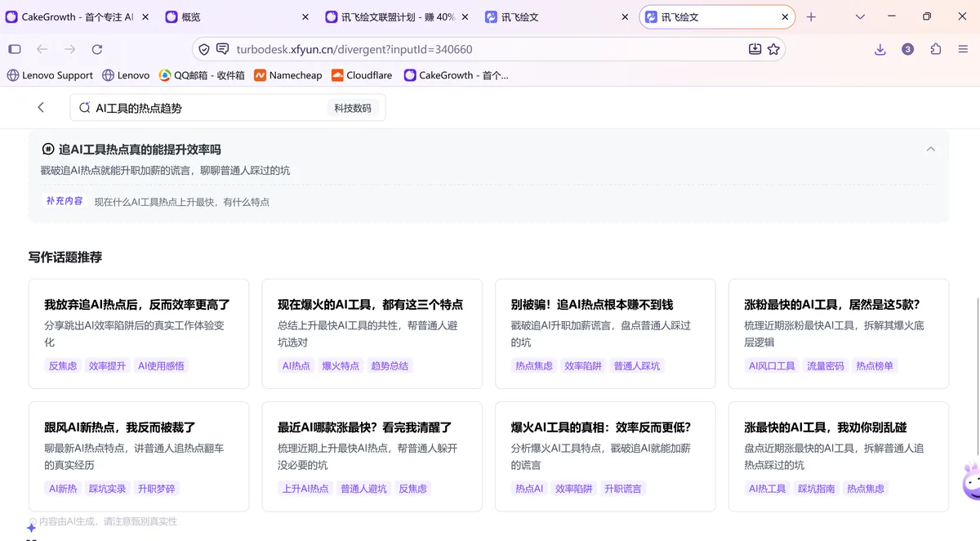Open the 爆火AI工具的真相：效率反而更低？ card
Screen dimensions: 980x541
(605, 456)
